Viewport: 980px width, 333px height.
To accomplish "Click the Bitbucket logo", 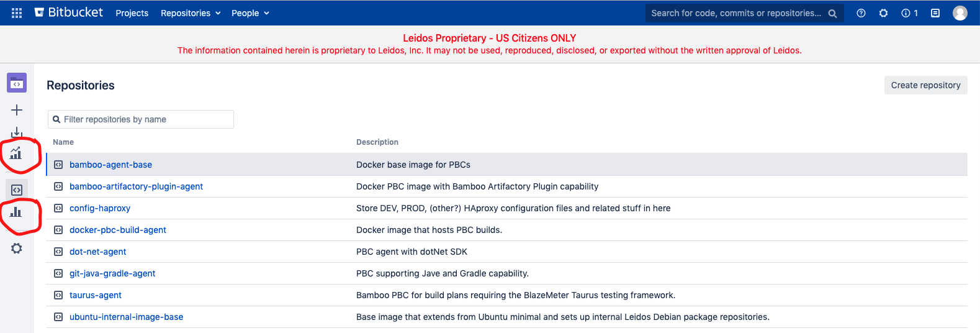I will (x=69, y=12).
